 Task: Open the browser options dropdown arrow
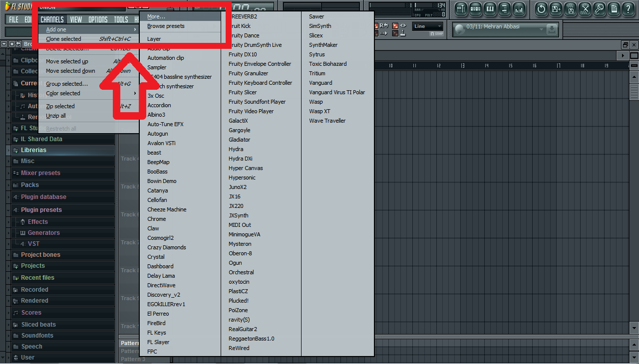pyautogui.click(x=4, y=44)
